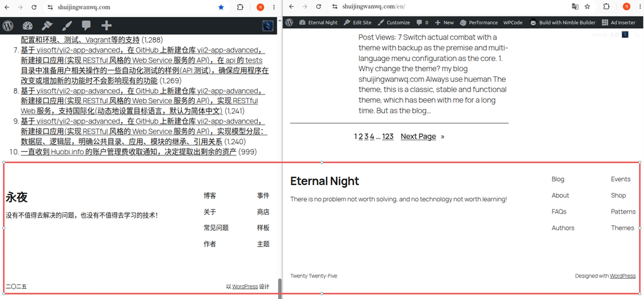View site information icon in right address bar
This screenshot has width=644, height=299.
click(x=335, y=6)
